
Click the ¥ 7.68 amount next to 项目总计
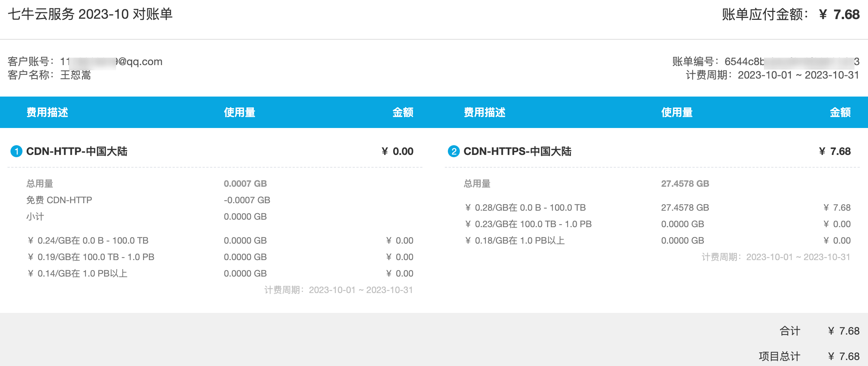pos(844,356)
